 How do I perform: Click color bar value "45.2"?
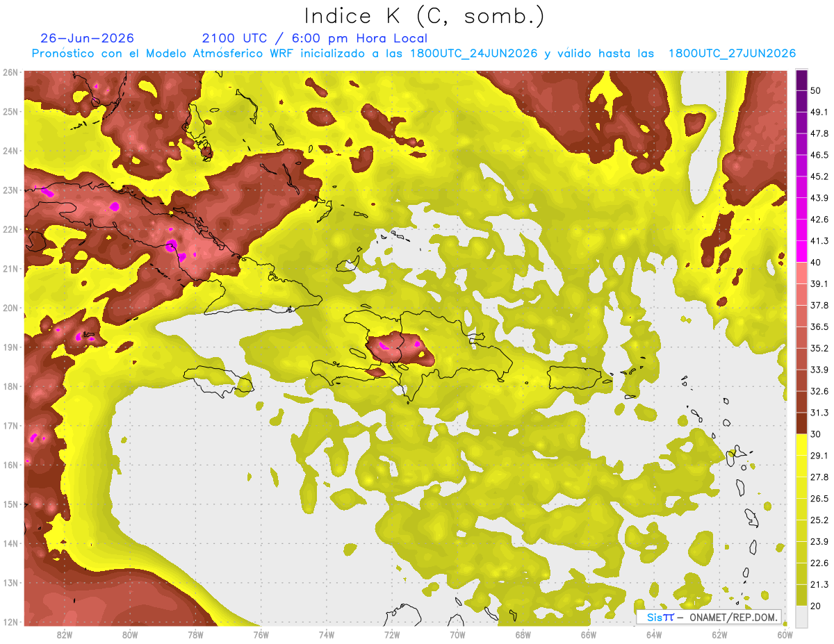819,176
